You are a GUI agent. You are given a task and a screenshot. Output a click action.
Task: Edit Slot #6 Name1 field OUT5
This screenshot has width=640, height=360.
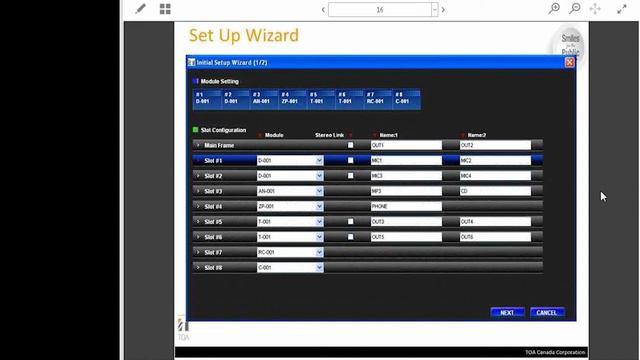point(406,237)
